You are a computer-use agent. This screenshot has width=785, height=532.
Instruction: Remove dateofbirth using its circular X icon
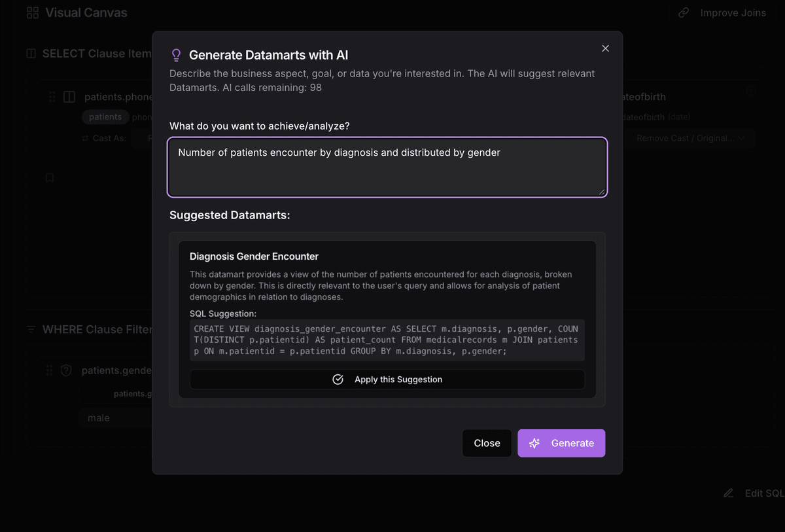click(x=751, y=92)
